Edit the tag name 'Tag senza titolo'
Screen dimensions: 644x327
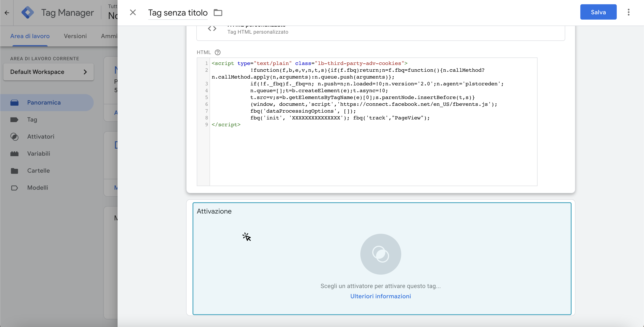click(178, 13)
